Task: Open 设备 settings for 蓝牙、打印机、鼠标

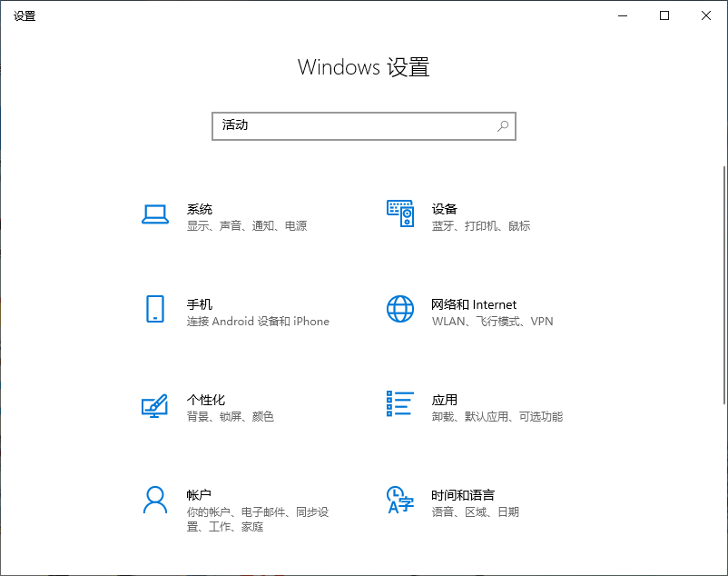Action: (x=472, y=216)
